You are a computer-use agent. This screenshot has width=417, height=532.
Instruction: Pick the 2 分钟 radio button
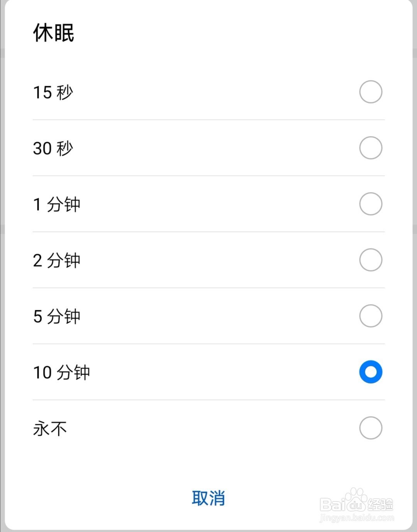371,260
